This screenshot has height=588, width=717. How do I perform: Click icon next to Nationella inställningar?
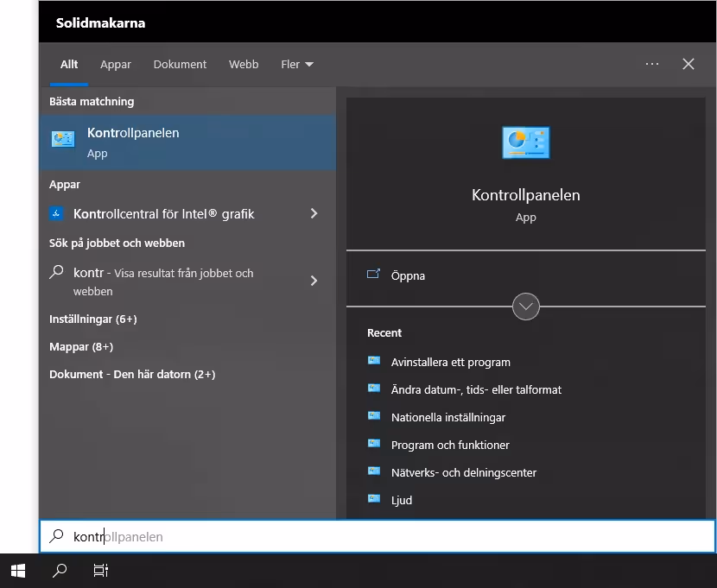point(374,416)
